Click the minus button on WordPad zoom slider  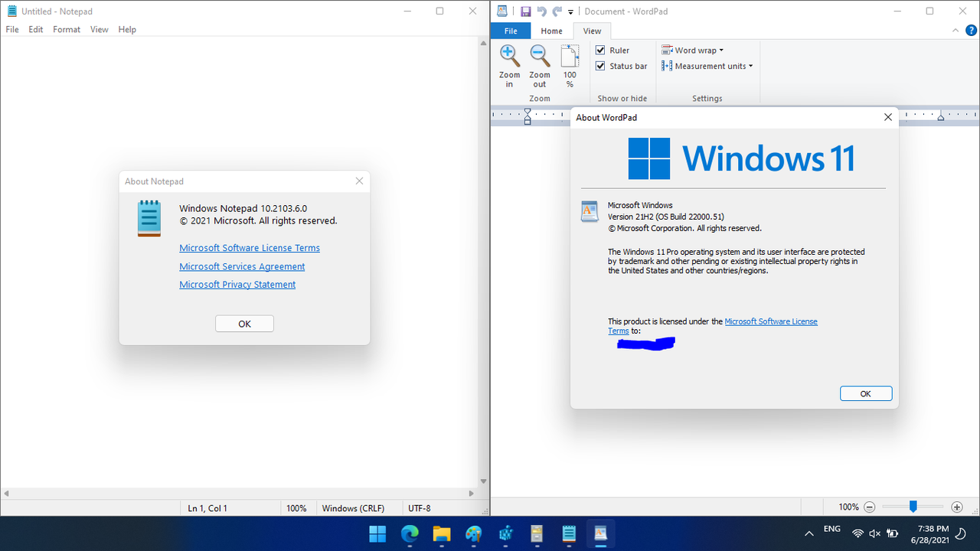870,507
